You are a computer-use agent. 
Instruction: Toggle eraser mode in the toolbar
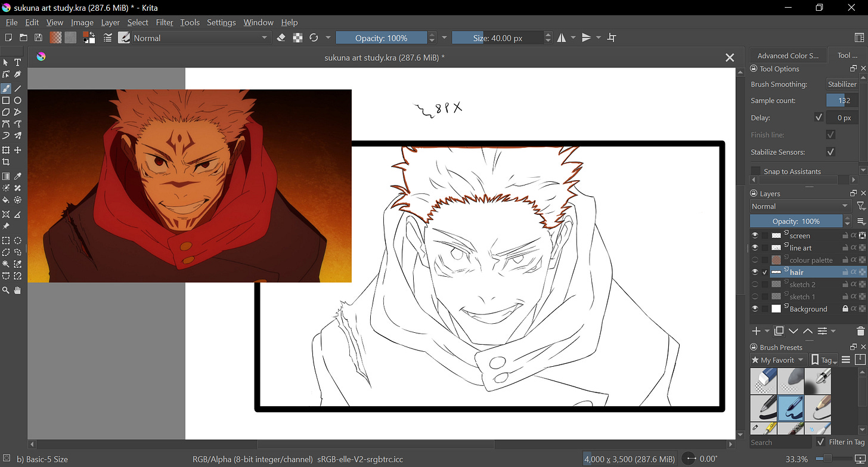[x=282, y=38]
